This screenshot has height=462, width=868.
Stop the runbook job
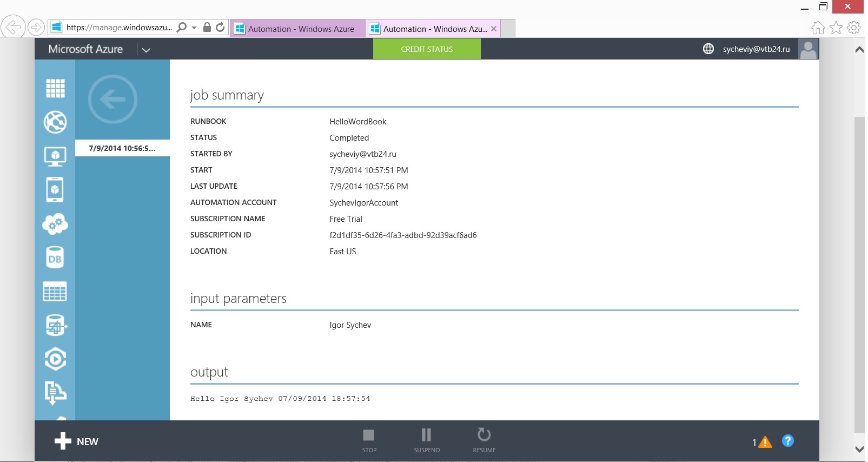tap(369, 440)
